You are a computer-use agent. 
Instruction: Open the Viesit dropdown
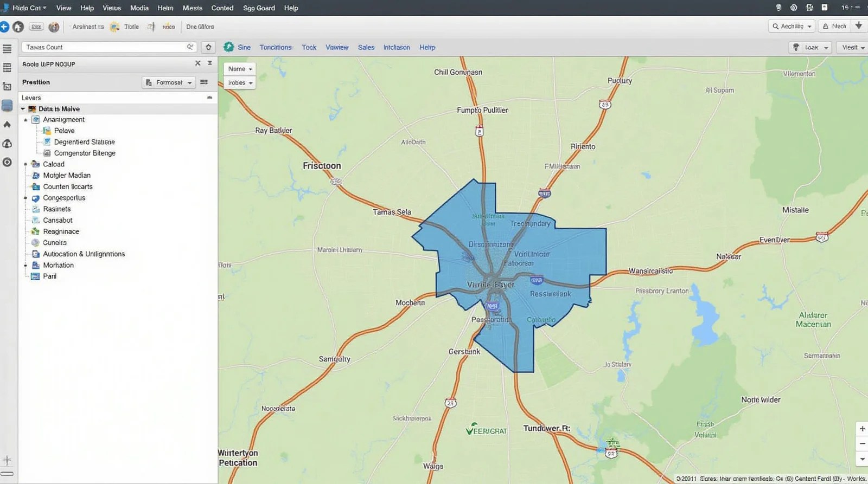pos(853,48)
